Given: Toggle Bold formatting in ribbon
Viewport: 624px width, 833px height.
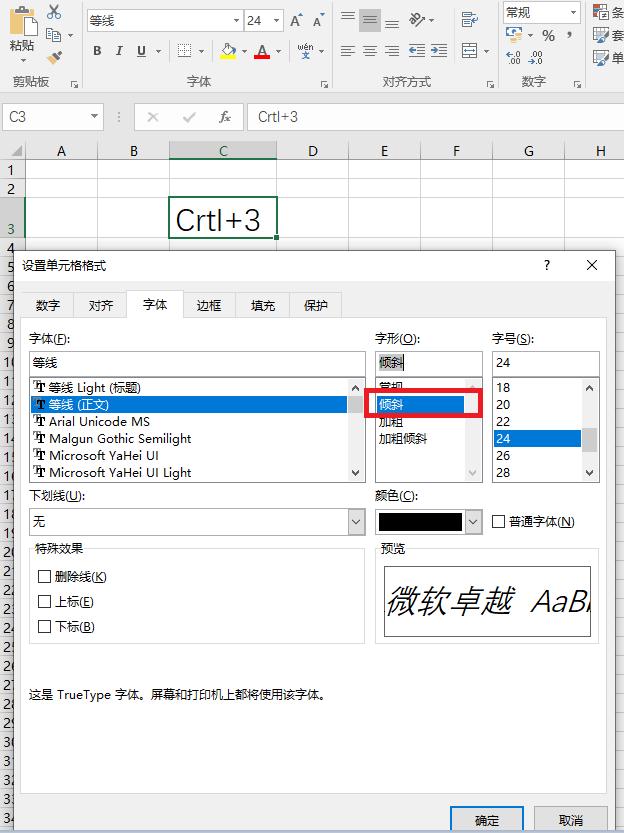Looking at the screenshot, I should pos(97,51).
